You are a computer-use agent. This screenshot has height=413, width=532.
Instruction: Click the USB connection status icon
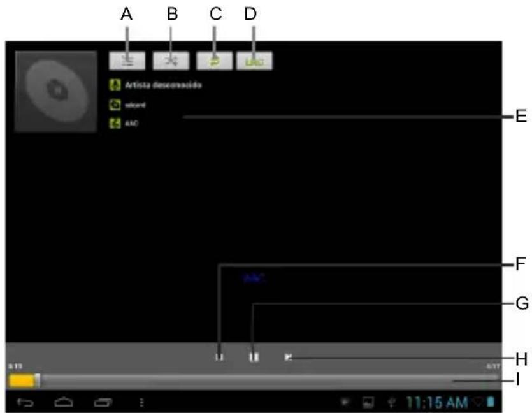[x=391, y=402]
